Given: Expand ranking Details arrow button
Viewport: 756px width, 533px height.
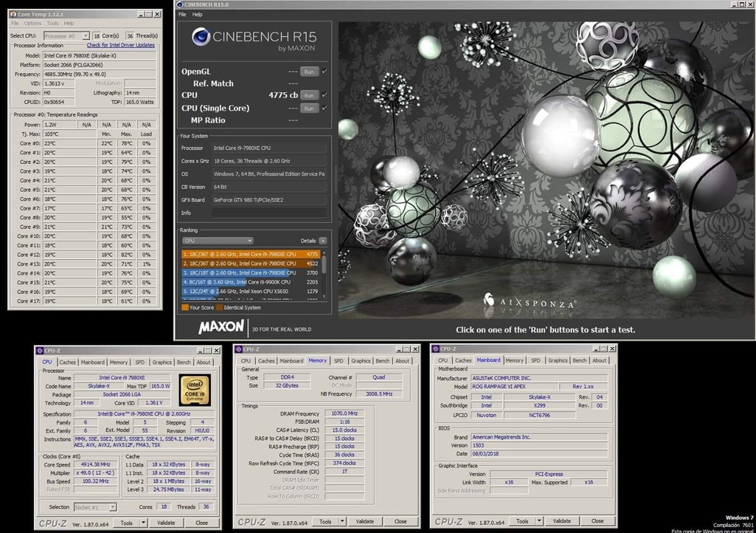Looking at the screenshot, I should [x=322, y=241].
